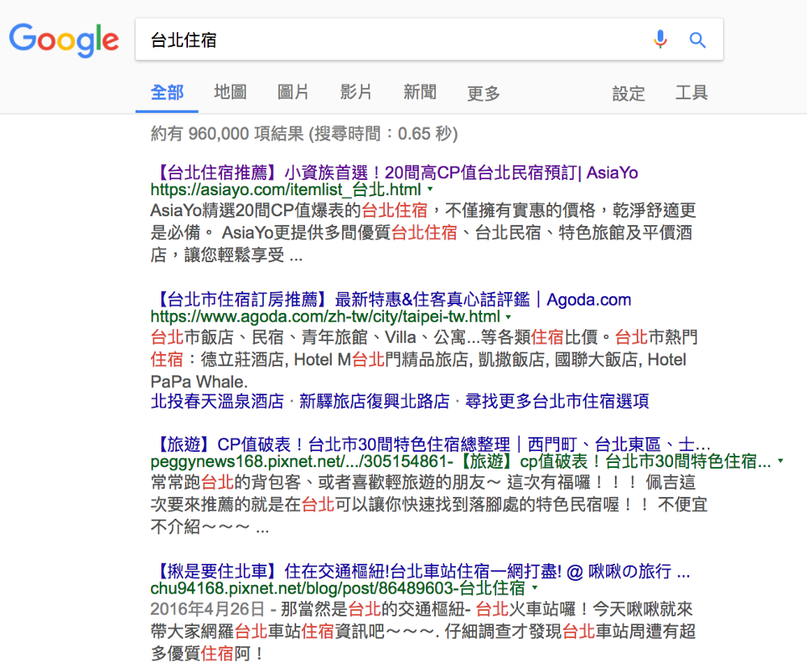
Task: Open the 北投春天溫泉酒店 sitelink
Action: click(217, 401)
